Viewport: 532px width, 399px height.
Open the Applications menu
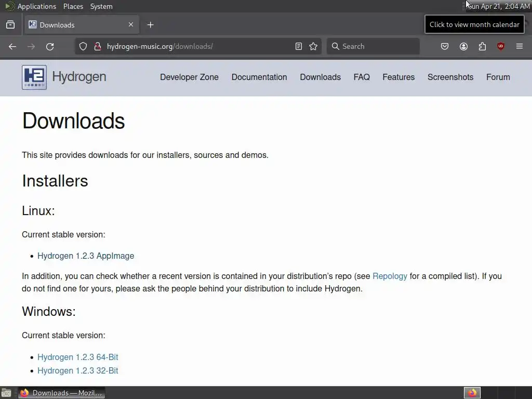tap(37, 6)
